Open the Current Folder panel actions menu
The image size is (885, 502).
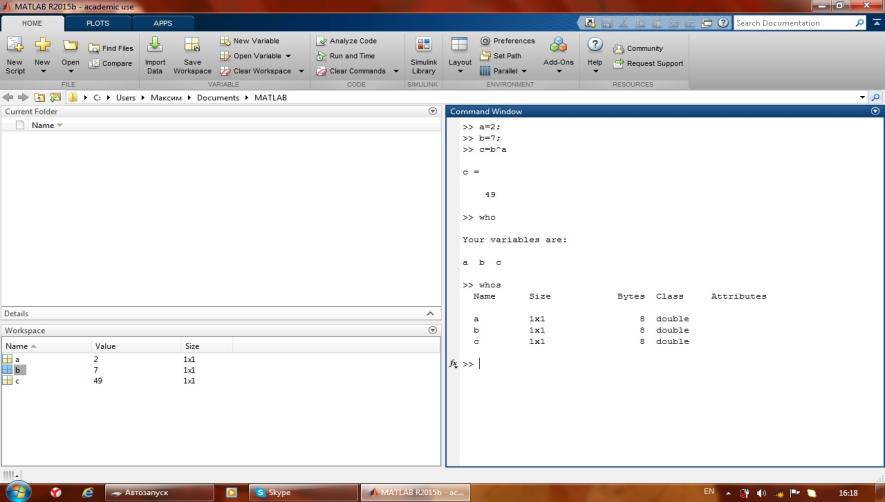(433, 111)
